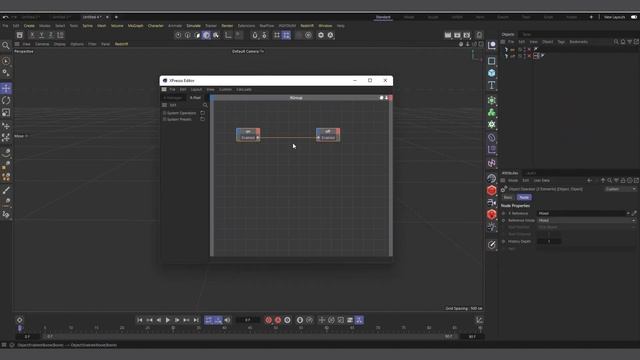The height and width of the screenshot is (360, 640).
Task: Enable the highlighted workplane grid icon
Action: [286, 35]
